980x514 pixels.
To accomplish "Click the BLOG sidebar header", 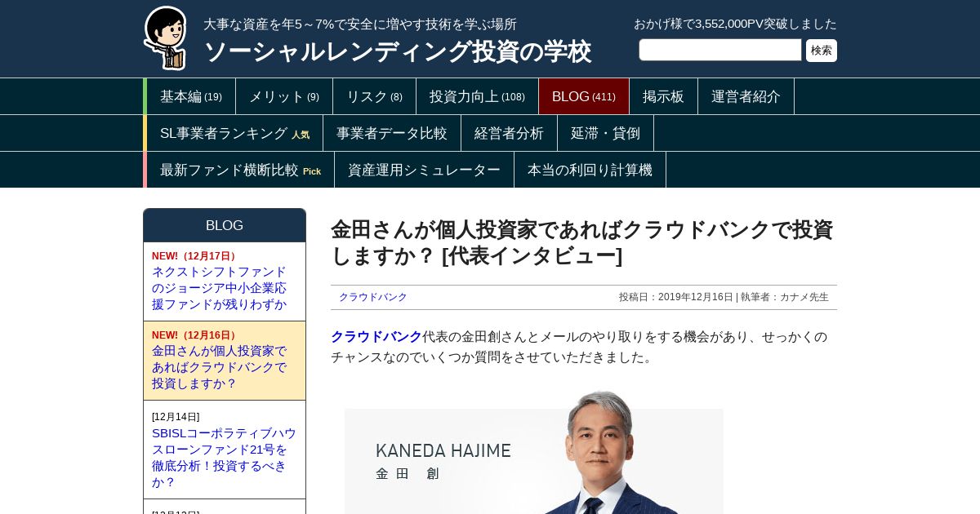I will (x=225, y=225).
